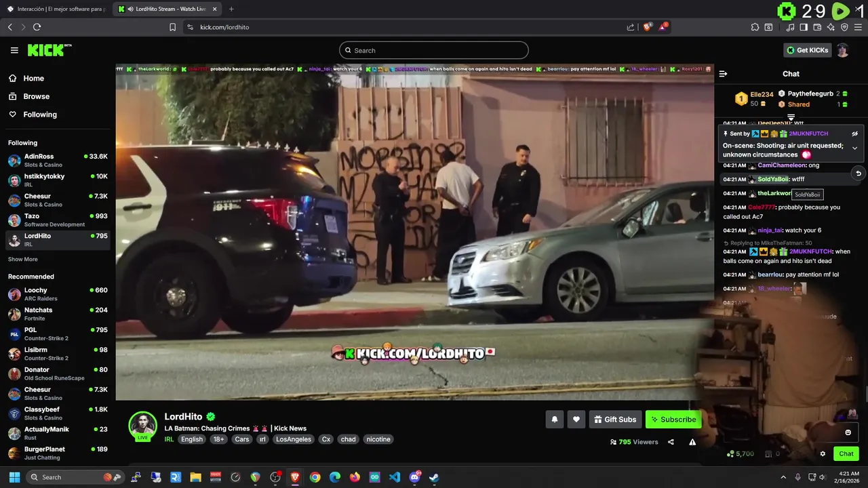Open Leo AI sparkle icon
868x488 pixels.
coord(831,27)
